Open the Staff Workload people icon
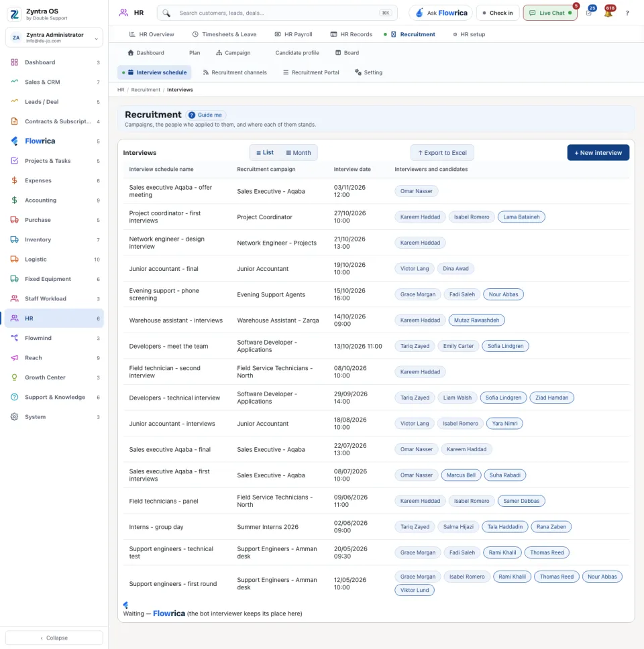Image resolution: width=644 pixels, height=649 pixels. point(15,298)
